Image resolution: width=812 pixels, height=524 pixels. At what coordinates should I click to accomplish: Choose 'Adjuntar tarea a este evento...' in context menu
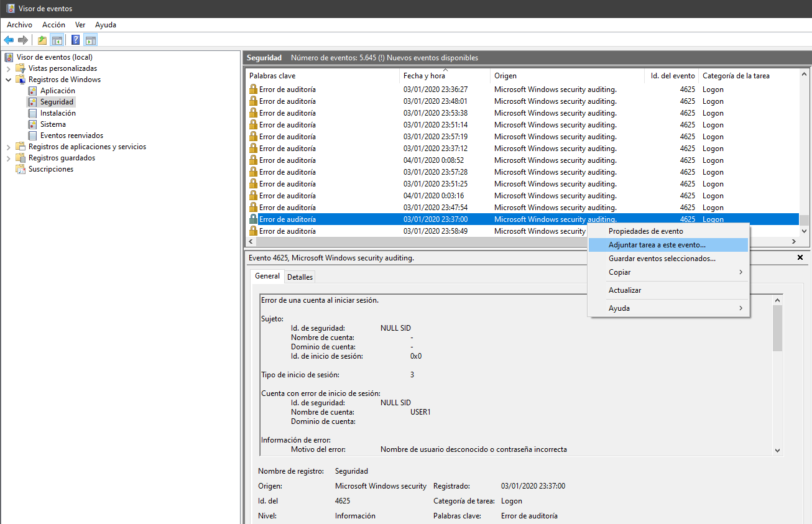[657, 245]
